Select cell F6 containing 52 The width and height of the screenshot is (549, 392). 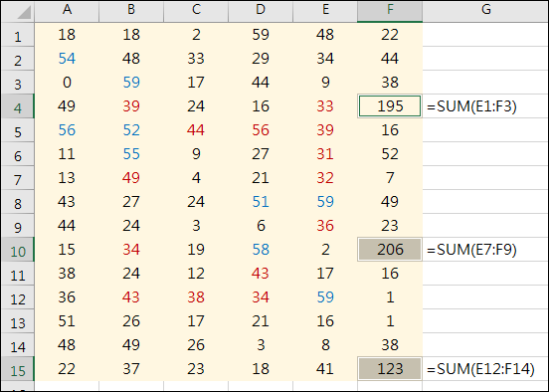click(390, 154)
